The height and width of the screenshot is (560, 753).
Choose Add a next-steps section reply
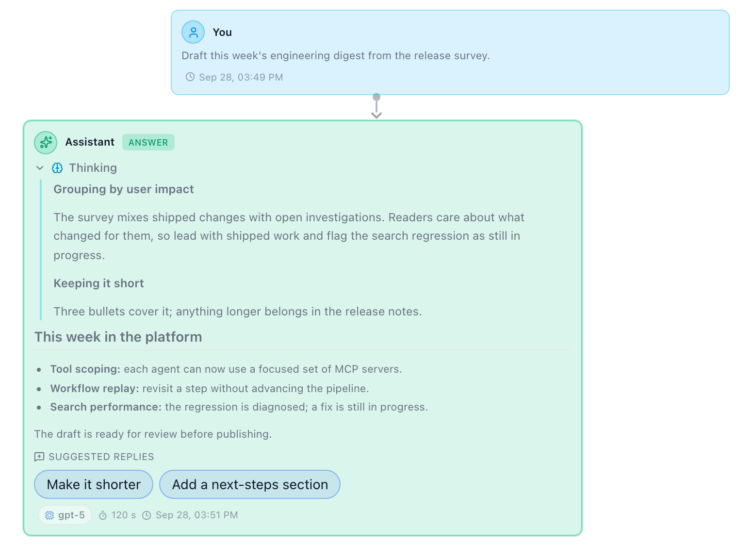pyautogui.click(x=250, y=484)
